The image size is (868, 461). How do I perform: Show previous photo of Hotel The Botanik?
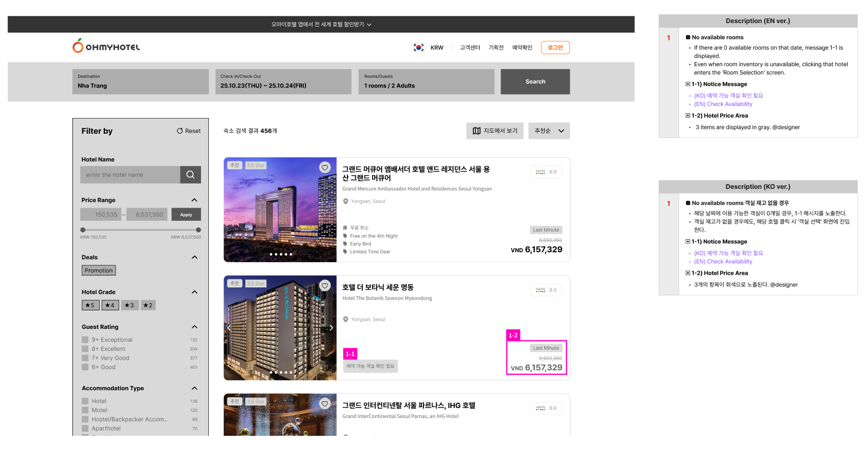[x=229, y=328]
